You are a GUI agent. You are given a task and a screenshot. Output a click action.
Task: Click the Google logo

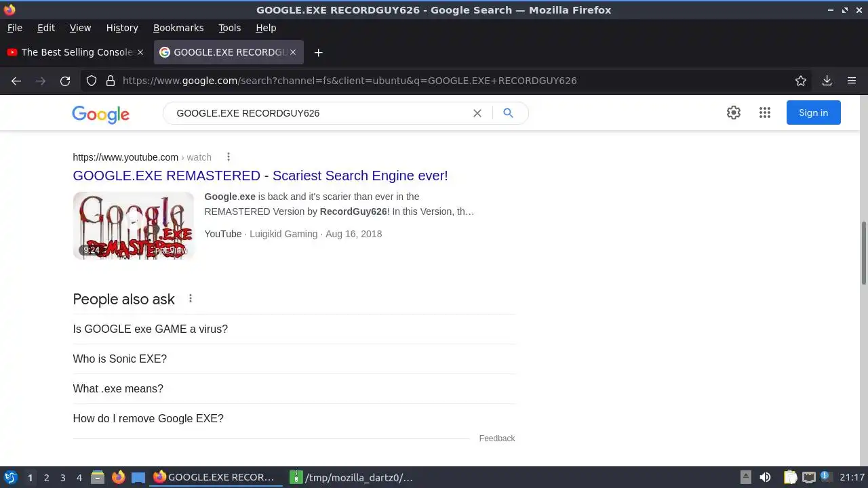coord(100,115)
